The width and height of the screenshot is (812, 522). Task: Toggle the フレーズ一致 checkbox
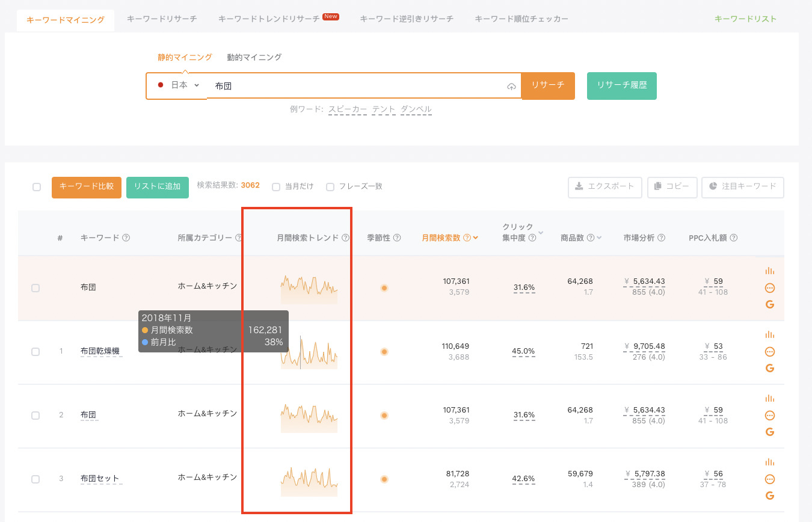[330, 187]
